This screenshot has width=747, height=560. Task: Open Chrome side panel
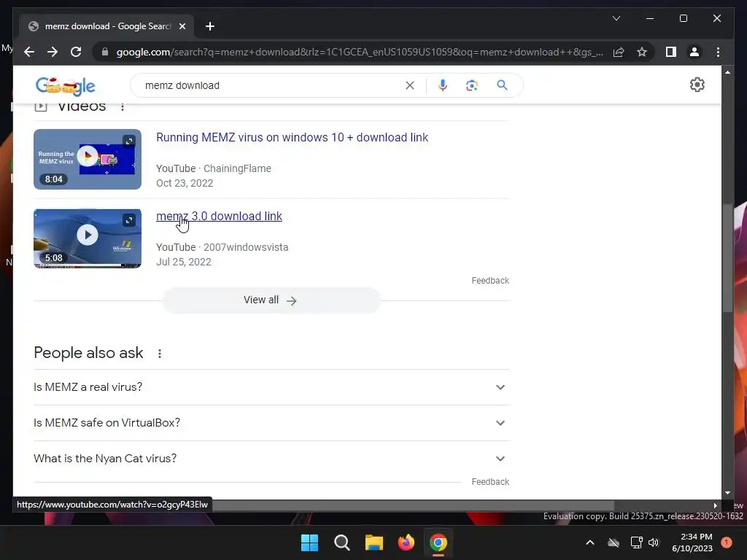tap(671, 52)
